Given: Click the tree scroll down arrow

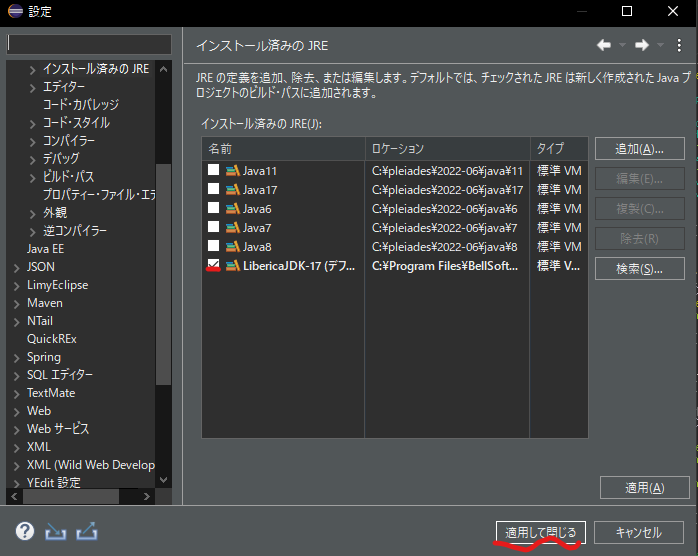Looking at the screenshot, I should pyautogui.click(x=163, y=480).
